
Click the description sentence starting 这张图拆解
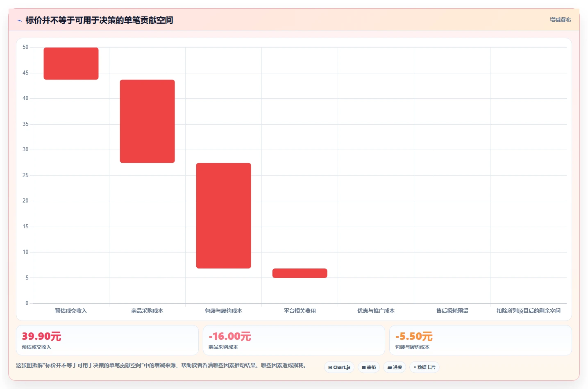pos(162,365)
